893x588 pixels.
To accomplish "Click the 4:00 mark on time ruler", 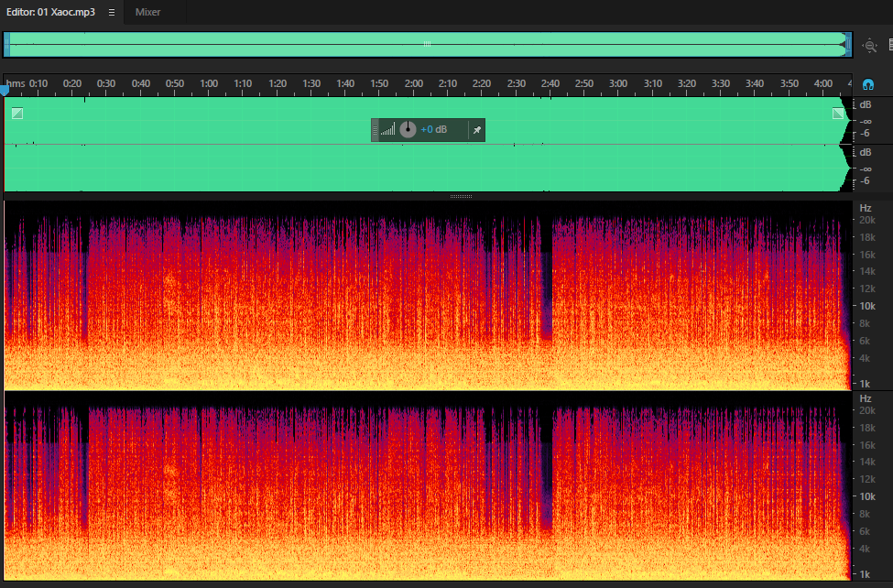I will click(x=823, y=83).
